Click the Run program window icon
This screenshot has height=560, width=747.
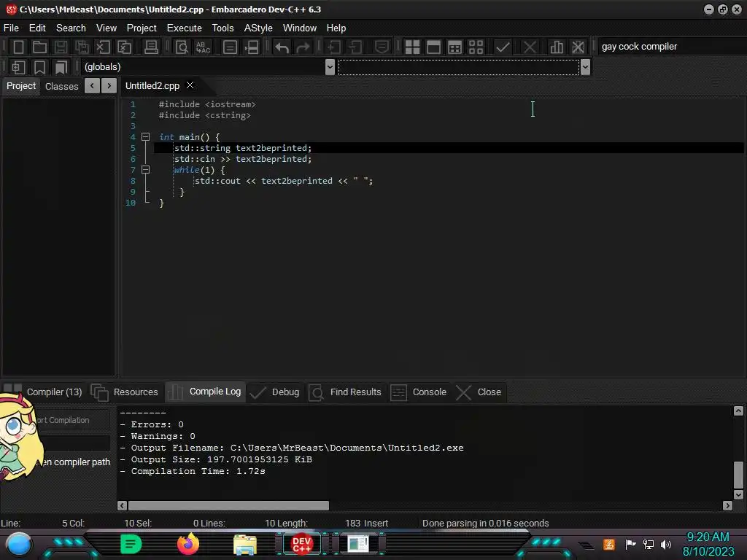pyautogui.click(x=433, y=47)
